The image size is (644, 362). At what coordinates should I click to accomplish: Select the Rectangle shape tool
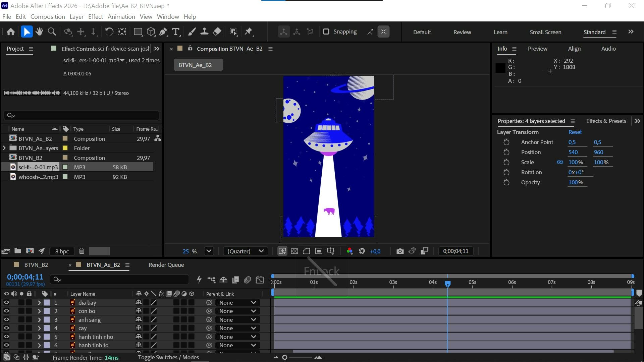(138, 32)
